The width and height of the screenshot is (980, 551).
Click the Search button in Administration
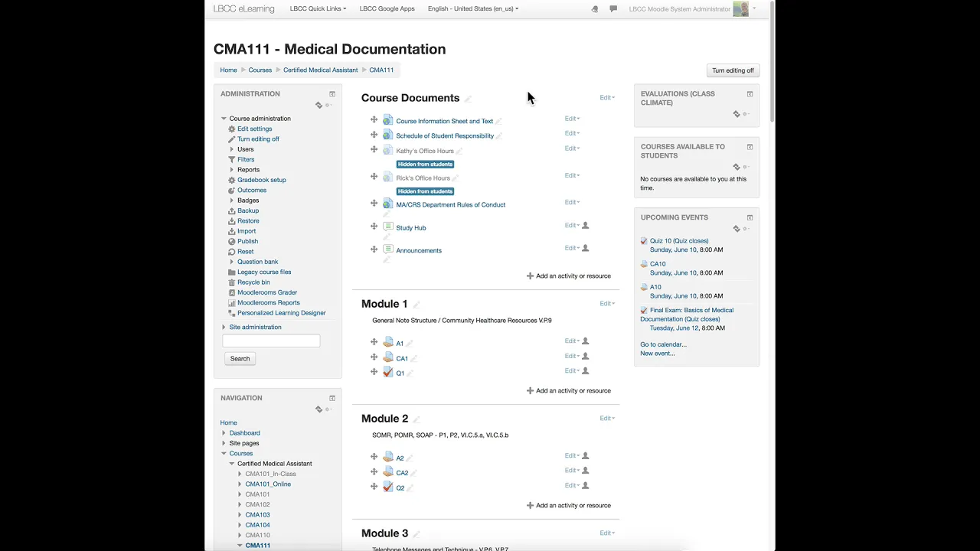[240, 358]
